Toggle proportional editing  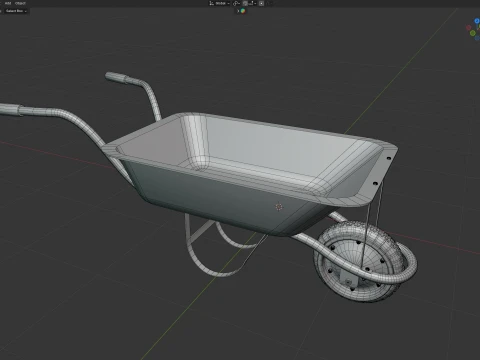261,3
